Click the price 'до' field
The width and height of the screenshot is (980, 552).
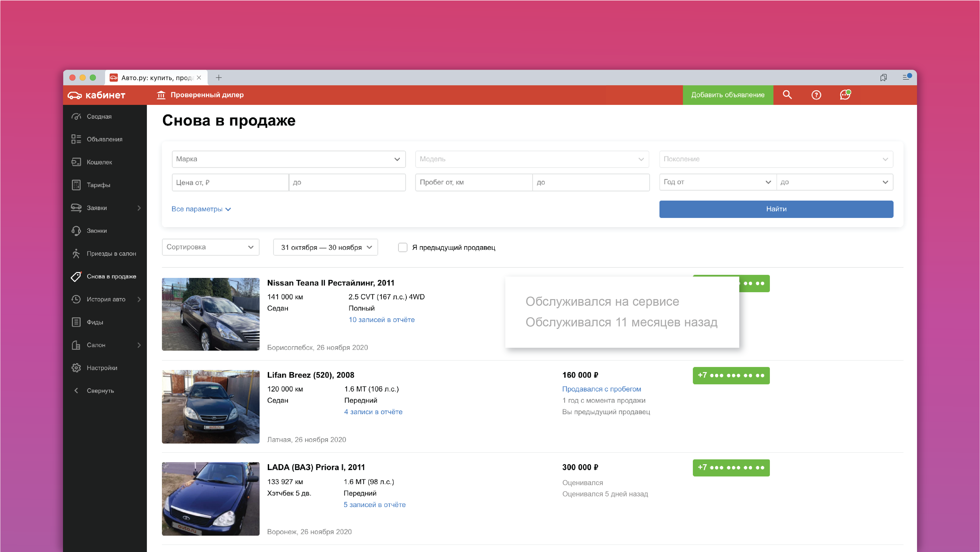[x=347, y=182]
